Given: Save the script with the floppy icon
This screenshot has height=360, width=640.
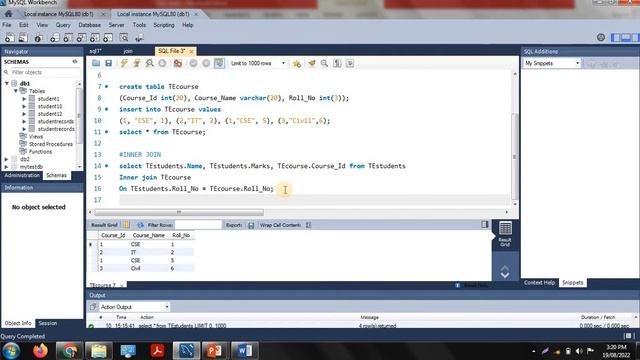Looking at the screenshot, I should 108,63.
